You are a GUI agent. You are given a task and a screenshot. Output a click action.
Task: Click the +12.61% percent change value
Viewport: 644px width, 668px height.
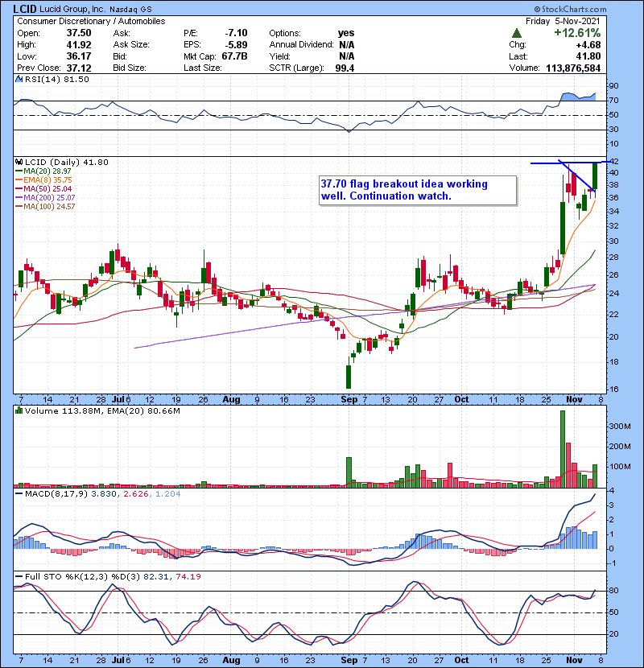(577, 33)
